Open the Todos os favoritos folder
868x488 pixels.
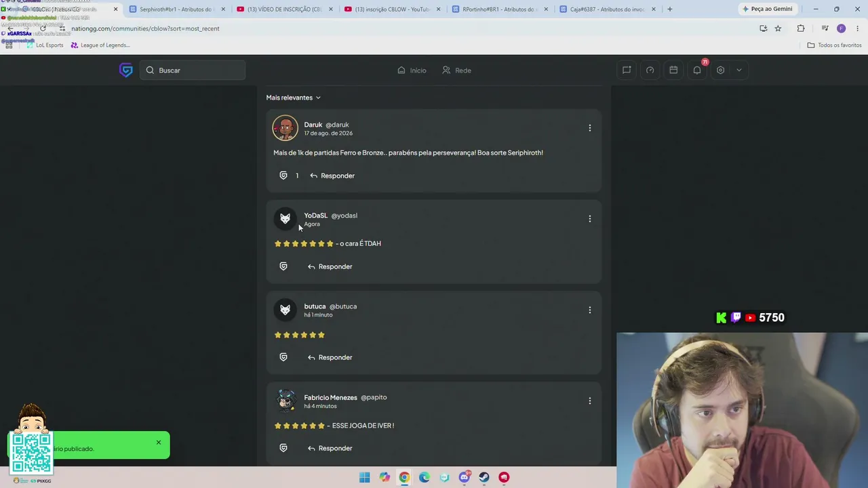[x=834, y=45]
